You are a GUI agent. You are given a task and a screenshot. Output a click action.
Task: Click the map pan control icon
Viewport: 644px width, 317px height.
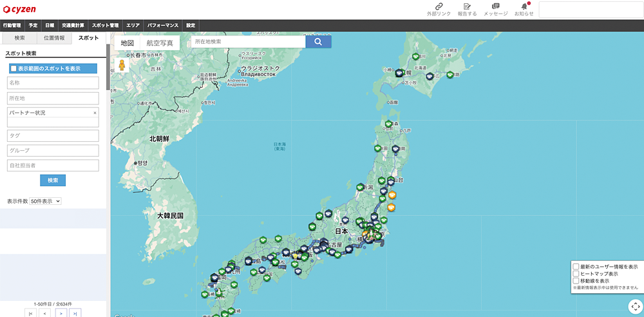tap(634, 307)
